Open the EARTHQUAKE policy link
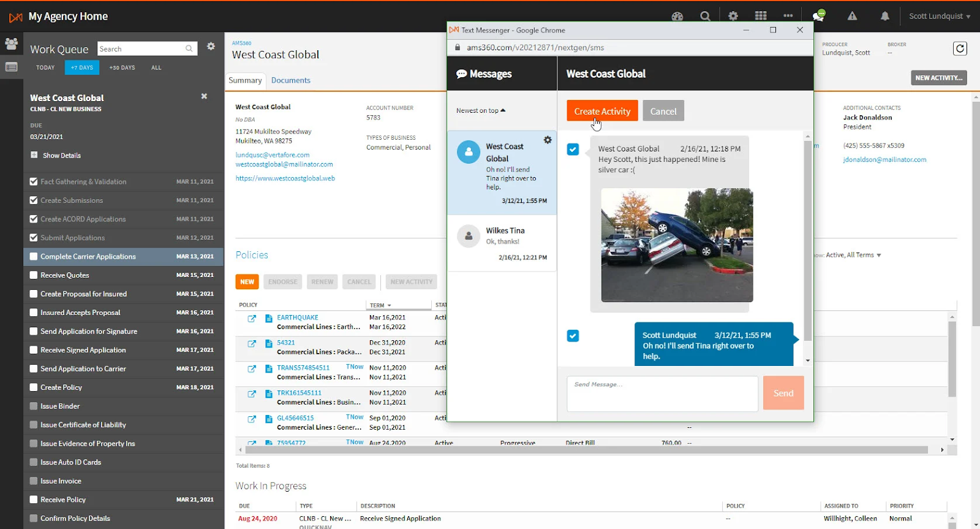980x529 pixels. point(298,318)
